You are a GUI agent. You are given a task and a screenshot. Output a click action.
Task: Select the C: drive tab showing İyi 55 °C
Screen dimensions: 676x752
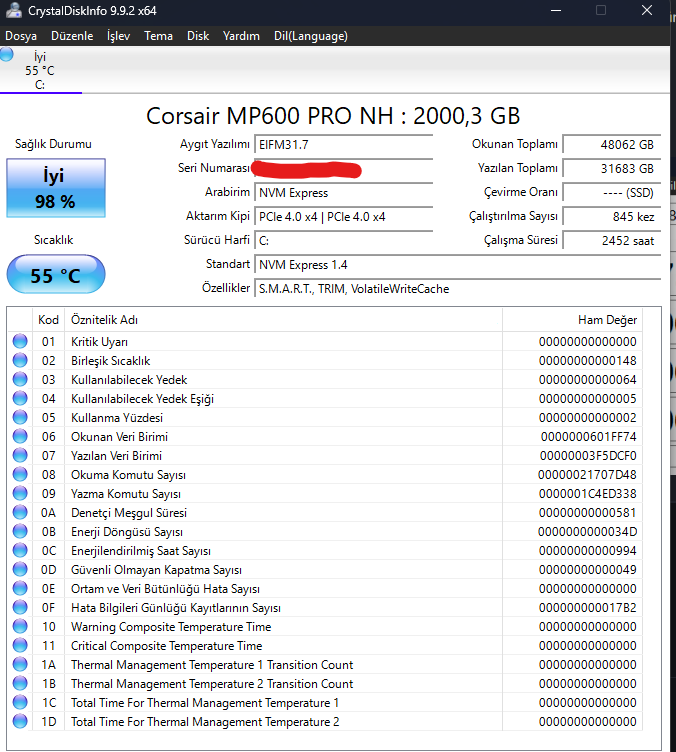pyautogui.click(x=41, y=70)
